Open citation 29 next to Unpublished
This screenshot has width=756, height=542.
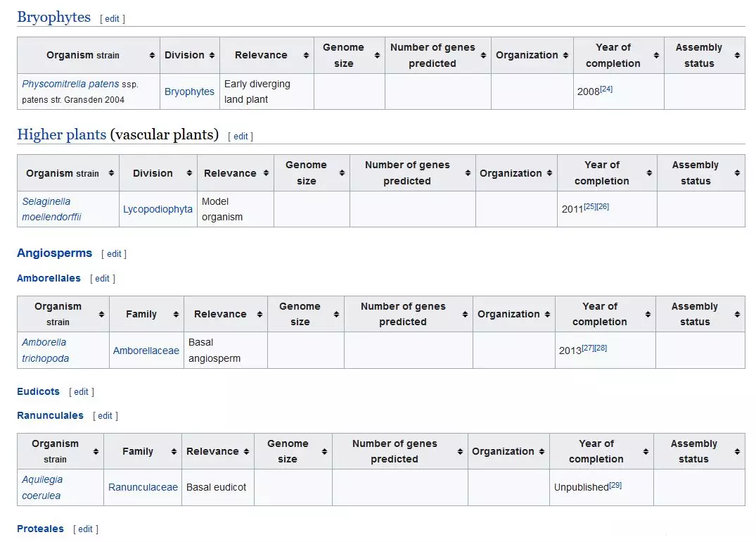(x=615, y=485)
